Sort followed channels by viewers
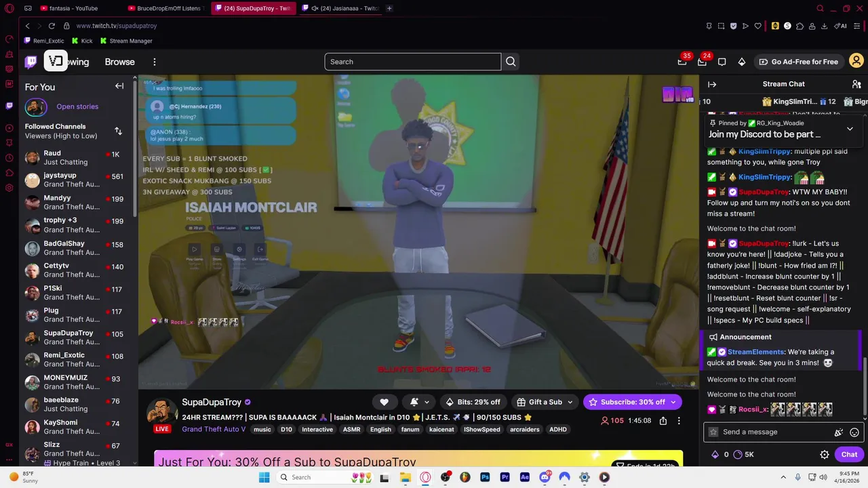Screen dimensions: 868x488 118,131
